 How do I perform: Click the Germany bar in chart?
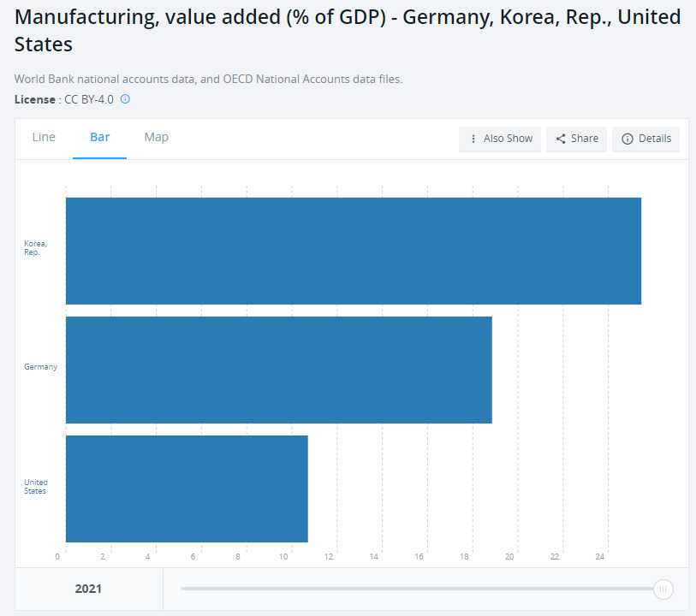coord(278,370)
